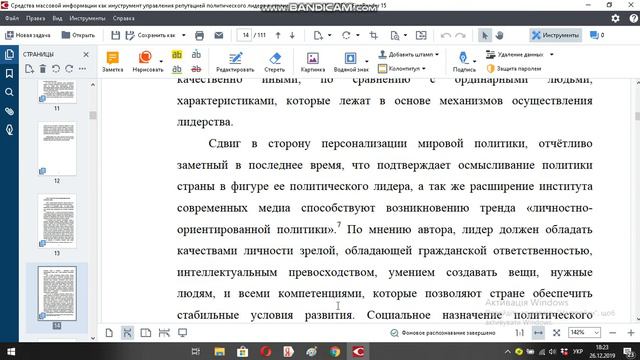
Task: Save the document with the floppy disk icon
Action: click(116, 36)
